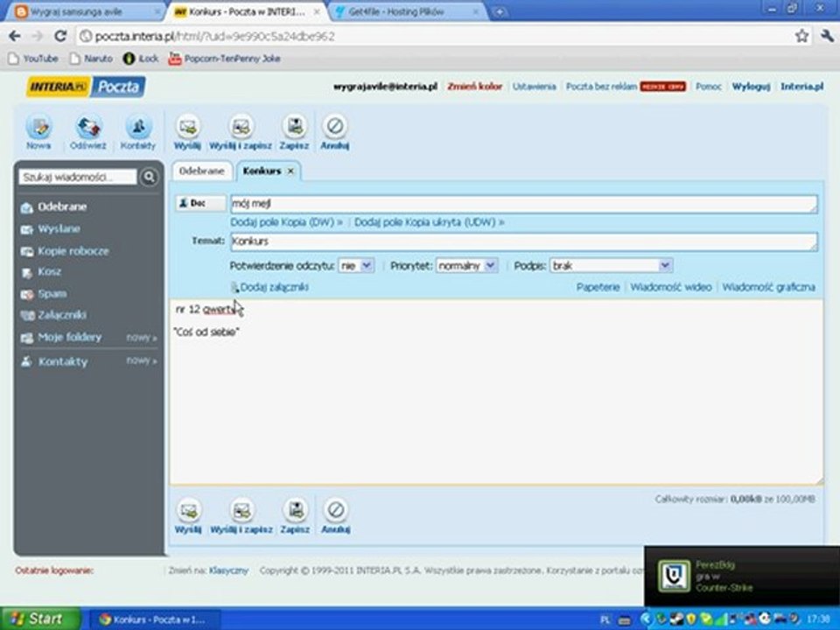Click into the Temat subject field
The image size is (840, 630).
pyautogui.click(x=524, y=241)
